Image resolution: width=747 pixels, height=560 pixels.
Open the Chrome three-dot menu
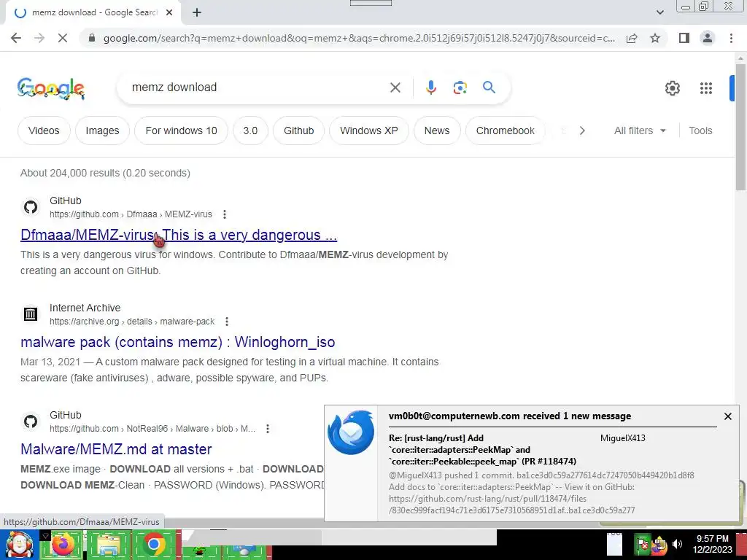pyautogui.click(x=731, y=38)
